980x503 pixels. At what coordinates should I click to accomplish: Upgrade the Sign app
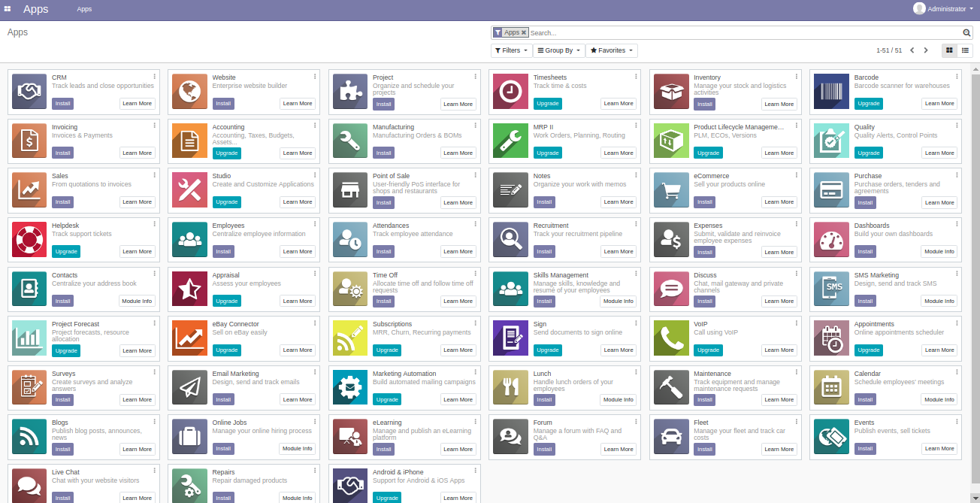[547, 350]
